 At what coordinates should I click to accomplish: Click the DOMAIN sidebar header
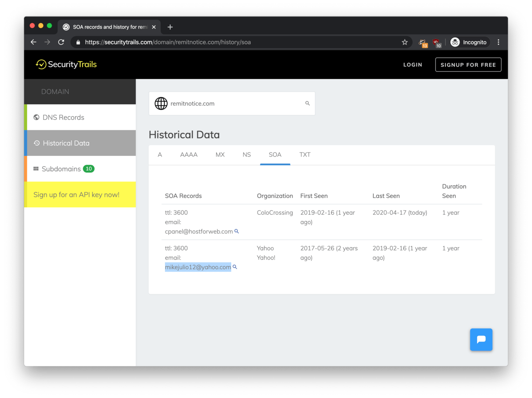[x=55, y=91]
